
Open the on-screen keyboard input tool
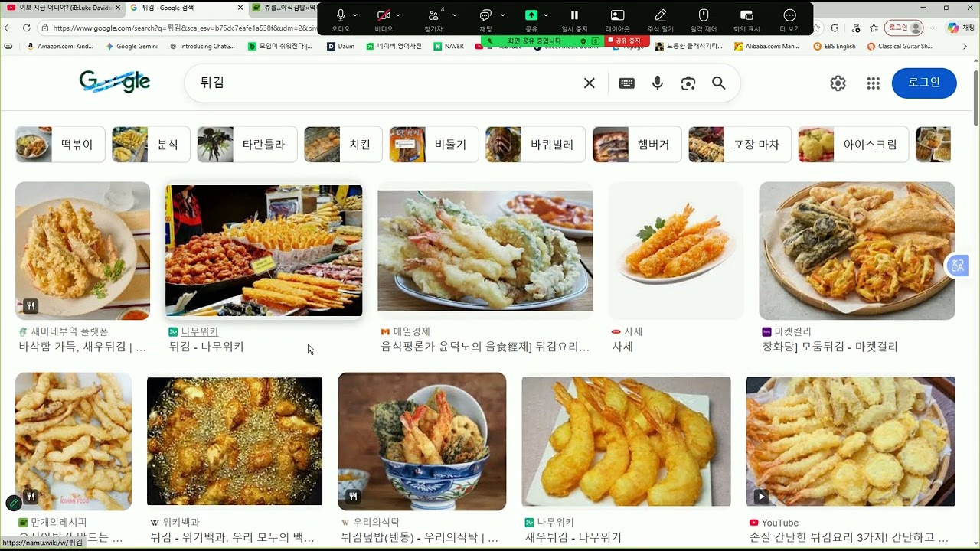click(627, 83)
